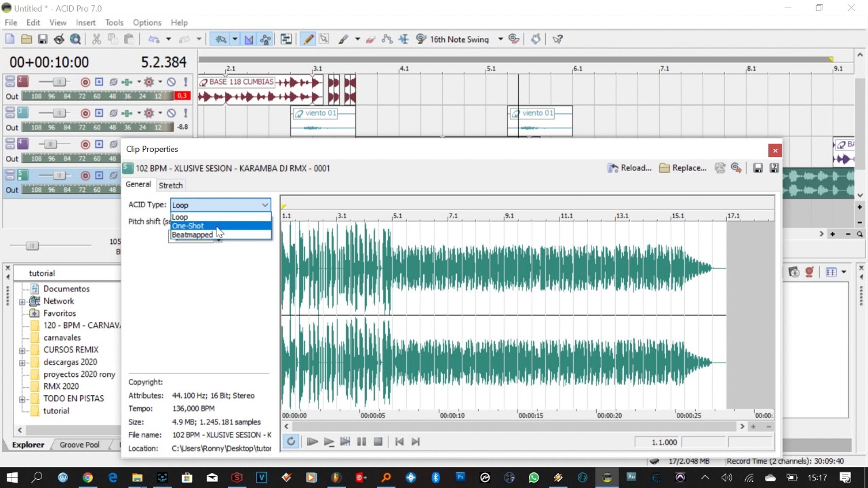The width and height of the screenshot is (868, 488).
Task: Create a new project from the toolbar
Action: coord(9,39)
